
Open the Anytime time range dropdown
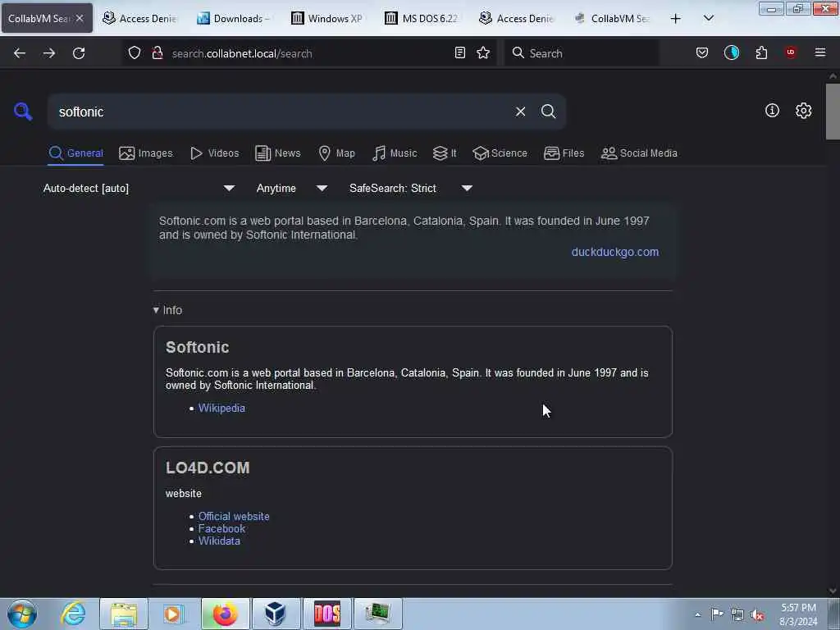(291, 188)
